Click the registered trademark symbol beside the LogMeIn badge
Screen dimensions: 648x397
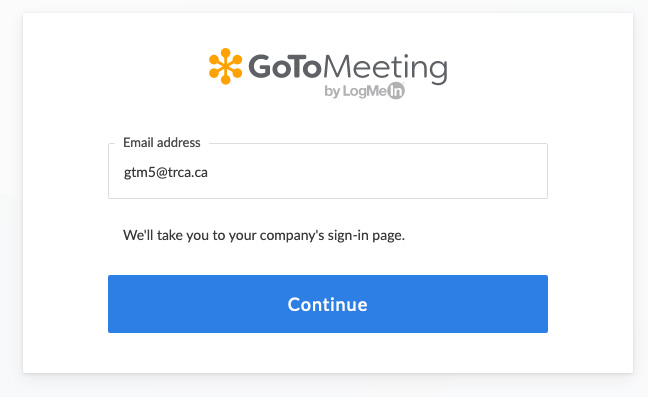tap(403, 83)
